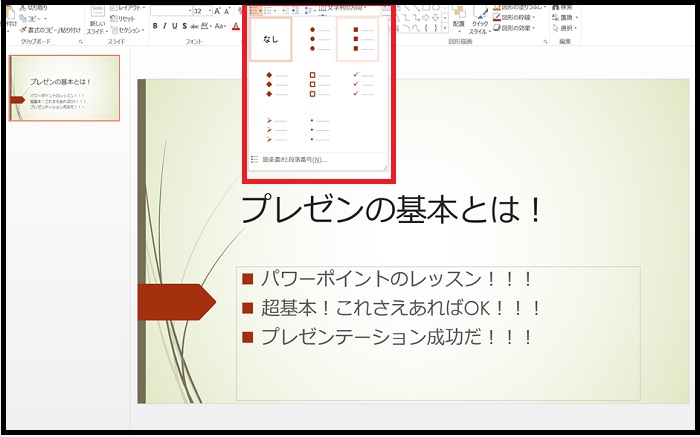
Task: Click the decrease indent level icon
Action: (x=284, y=10)
